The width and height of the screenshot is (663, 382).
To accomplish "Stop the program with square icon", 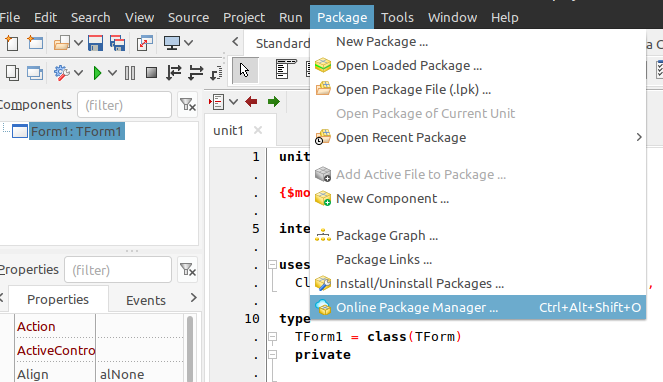I will pyautogui.click(x=151, y=73).
